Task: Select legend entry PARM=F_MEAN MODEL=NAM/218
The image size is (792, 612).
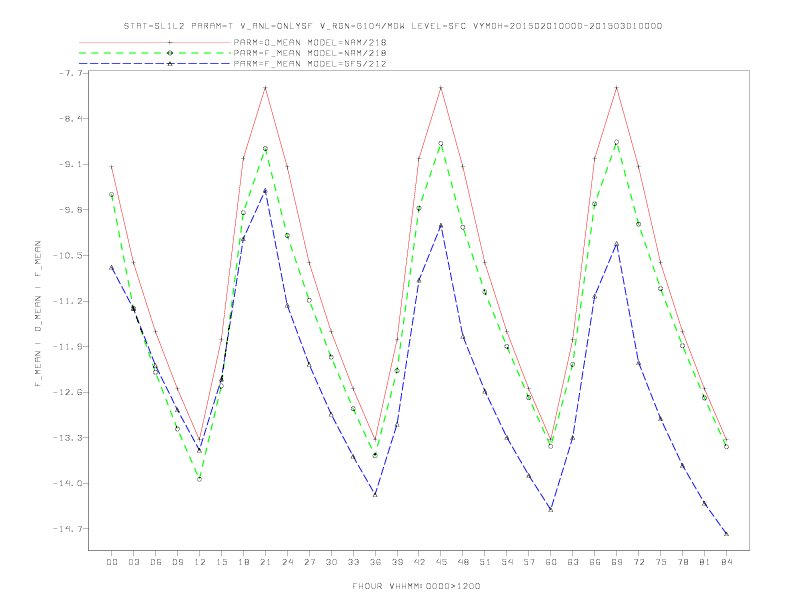Action: click(310, 53)
